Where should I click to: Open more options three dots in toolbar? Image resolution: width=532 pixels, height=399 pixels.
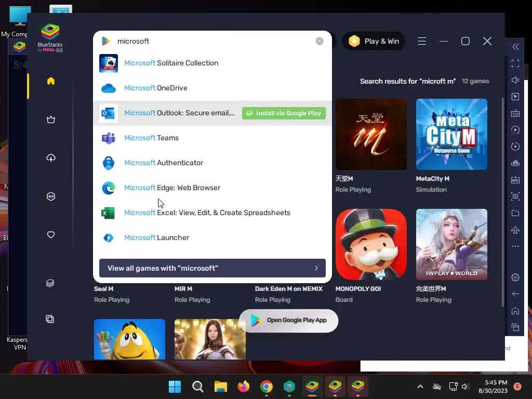pos(515,246)
